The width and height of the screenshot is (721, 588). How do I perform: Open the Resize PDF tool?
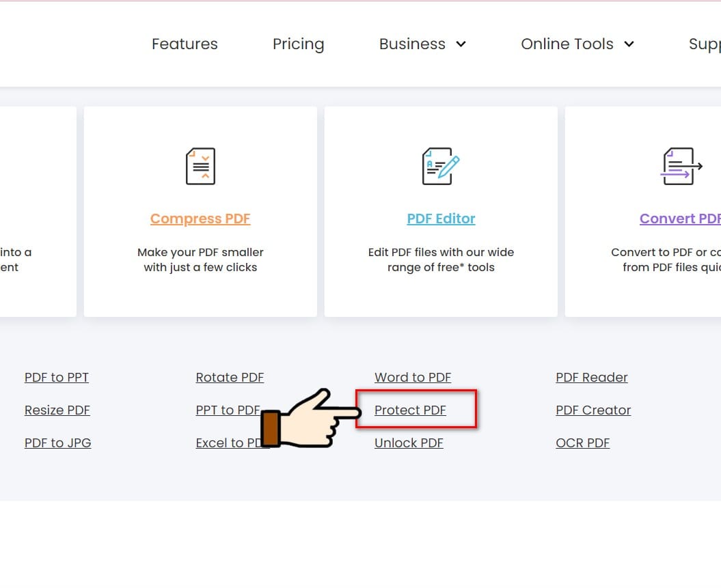[x=57, y=410]
